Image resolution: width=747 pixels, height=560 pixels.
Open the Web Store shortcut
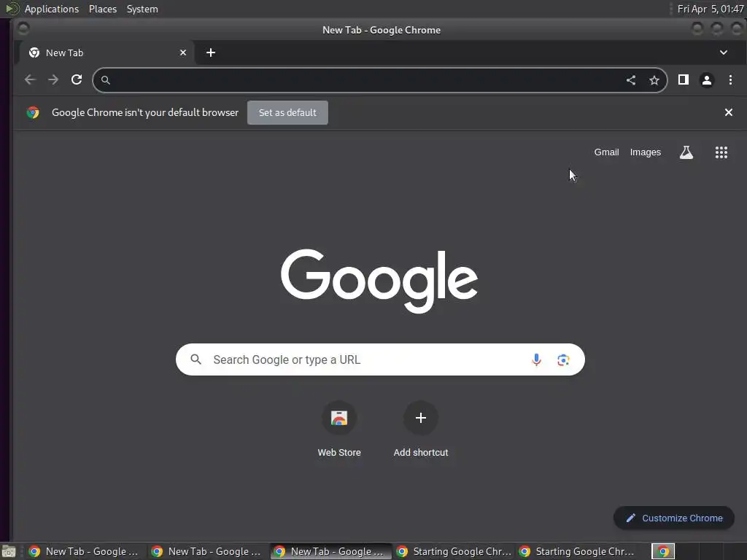339,429
